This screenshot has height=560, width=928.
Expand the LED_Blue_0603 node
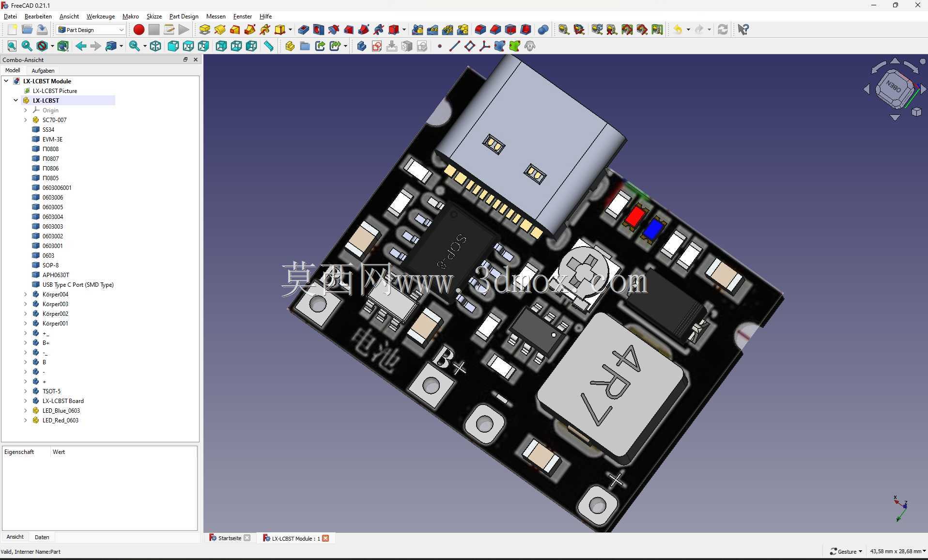point(26,410)
